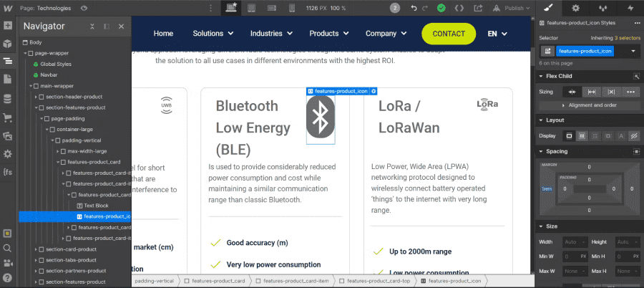Open the Assets panel
This screenshot has width=644, height=288.
7,136
